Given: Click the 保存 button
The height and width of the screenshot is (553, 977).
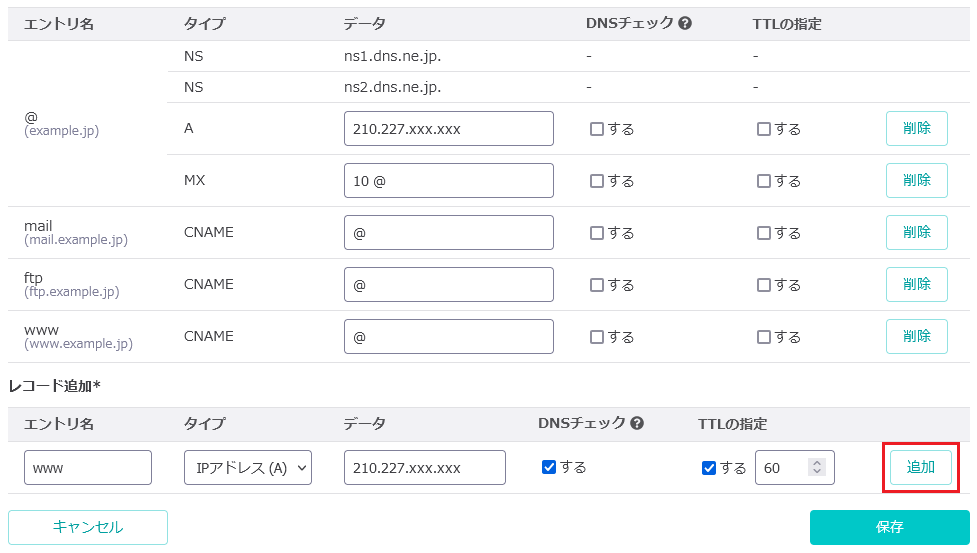Looking at the screenshot, I should click(890, 527).
